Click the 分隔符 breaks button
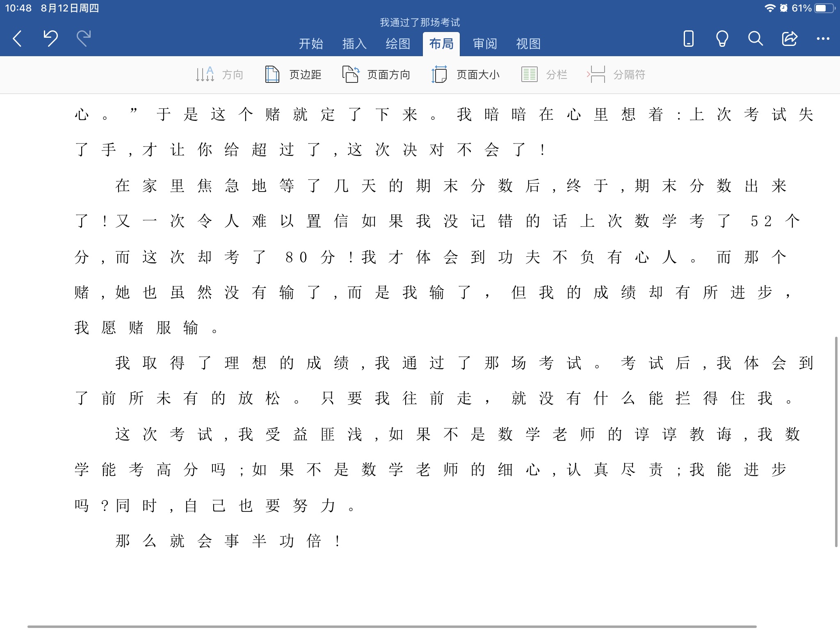 click(616, 75)
